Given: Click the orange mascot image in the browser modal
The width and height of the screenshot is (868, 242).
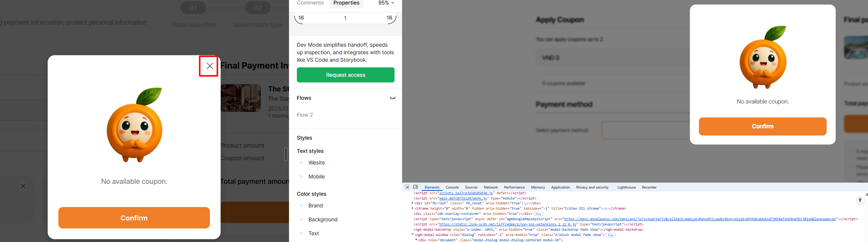Looking at the screenshot, I should point(763,57).
